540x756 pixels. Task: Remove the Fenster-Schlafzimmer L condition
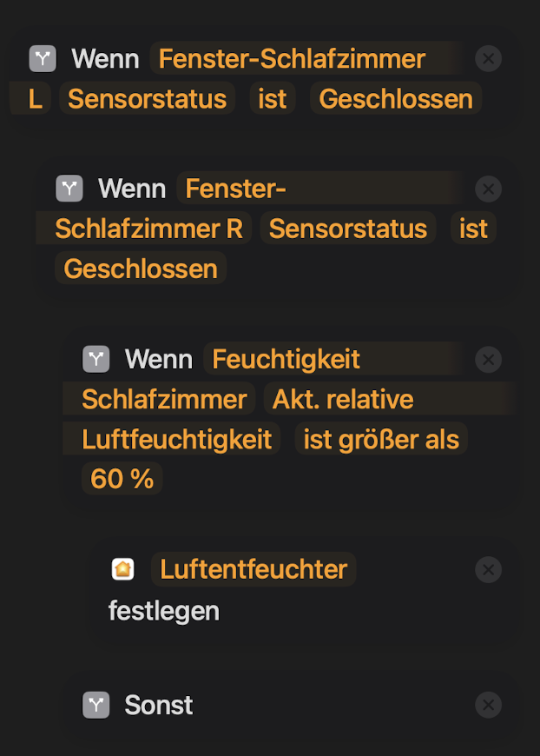coord(489,59)
